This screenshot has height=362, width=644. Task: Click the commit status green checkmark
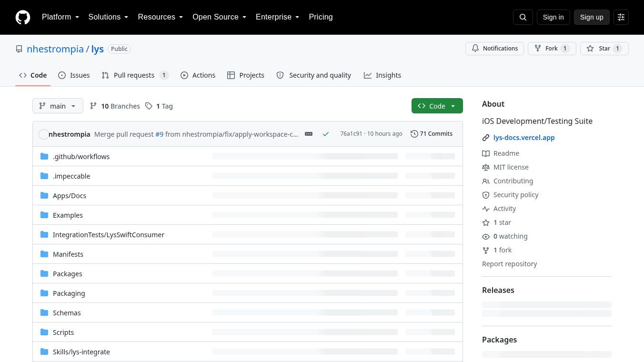(326, 134)
